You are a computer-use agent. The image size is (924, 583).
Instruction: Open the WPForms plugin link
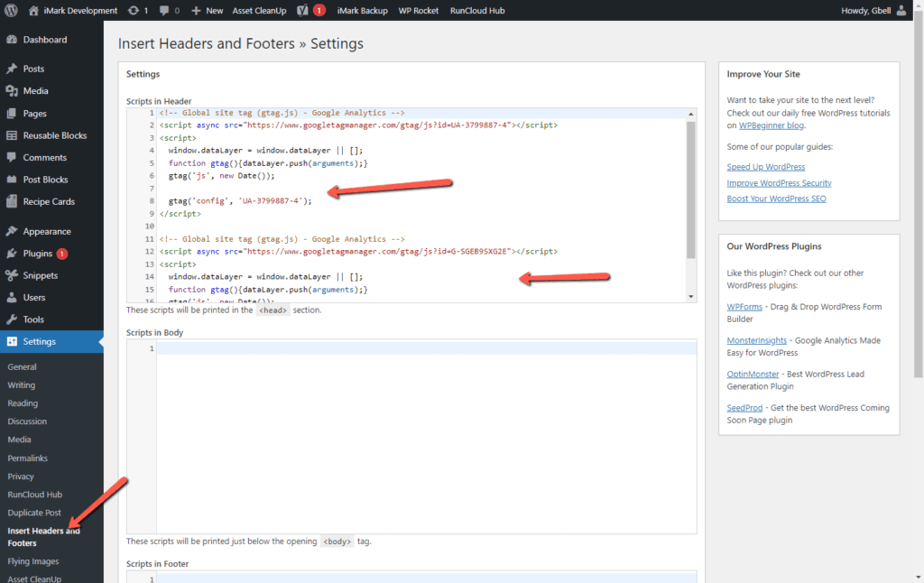[744, 307]
